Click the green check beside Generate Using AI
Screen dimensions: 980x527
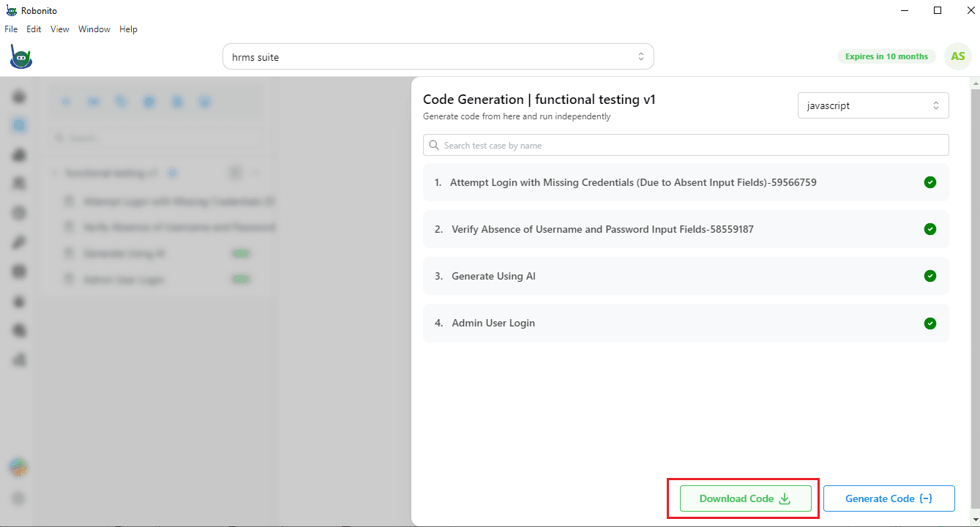point(930,276)
